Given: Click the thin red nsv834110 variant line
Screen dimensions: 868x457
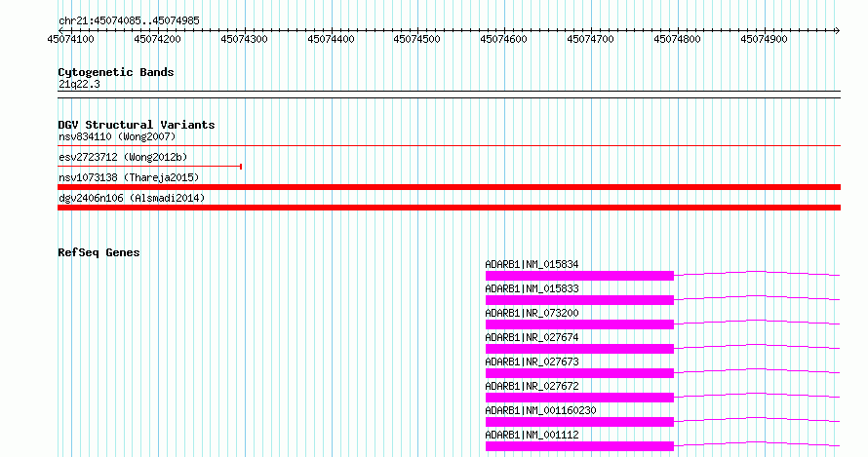Looking at the screenshot, I should click(449, 146).
